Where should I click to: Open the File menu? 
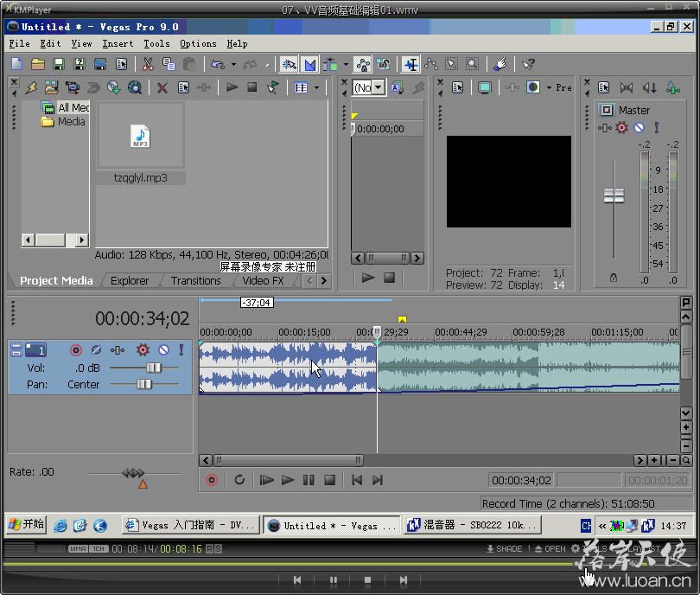(x=20, y=44)
